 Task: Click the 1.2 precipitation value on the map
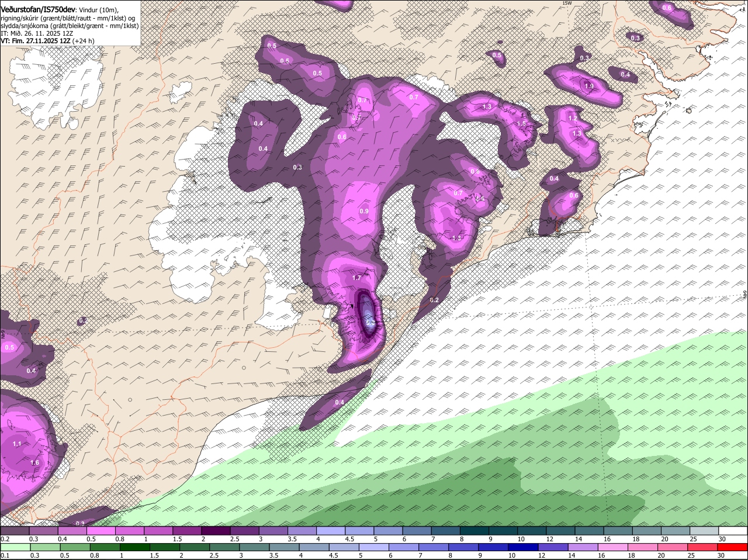(x=573, y=118)
